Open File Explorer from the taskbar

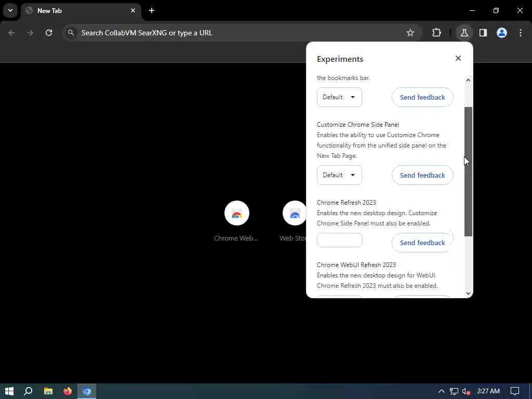[48, 391]
